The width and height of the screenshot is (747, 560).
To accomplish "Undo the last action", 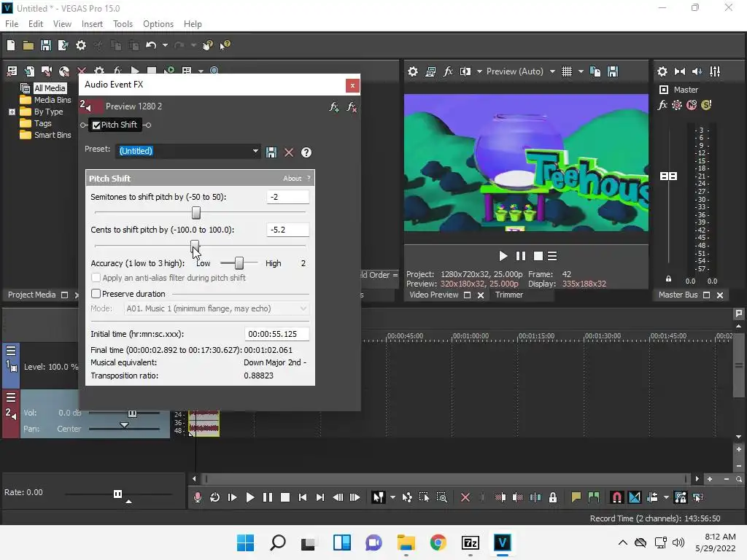I will (150, 45).
